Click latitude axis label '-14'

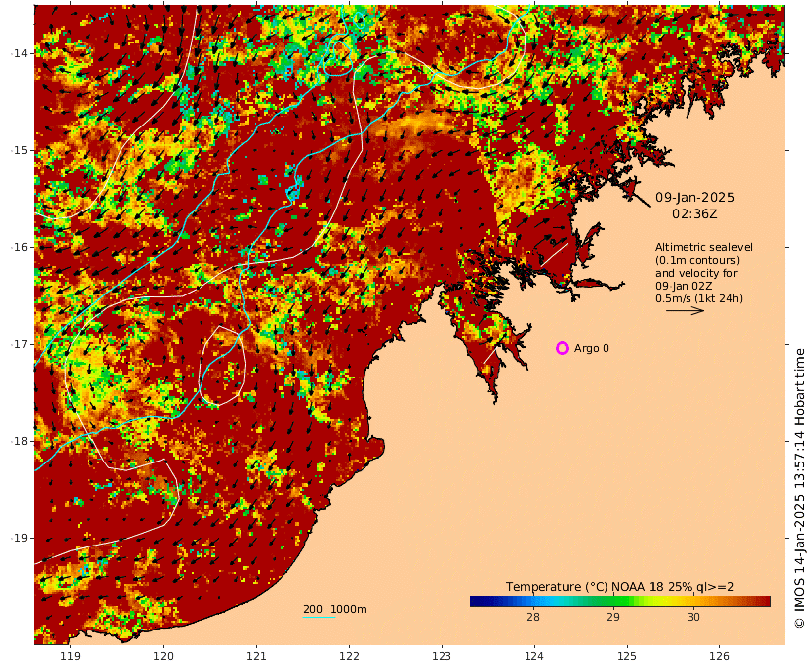pos(19,53)
